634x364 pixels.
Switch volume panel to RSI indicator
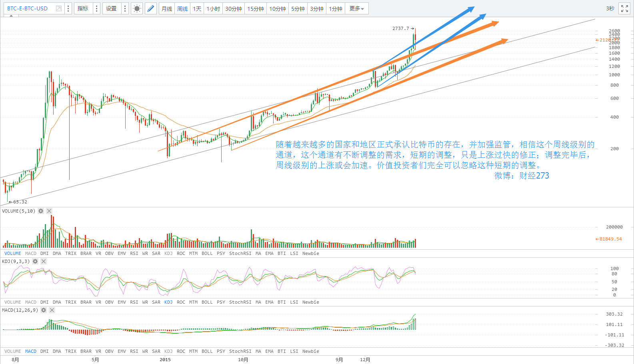pos(134,253)
